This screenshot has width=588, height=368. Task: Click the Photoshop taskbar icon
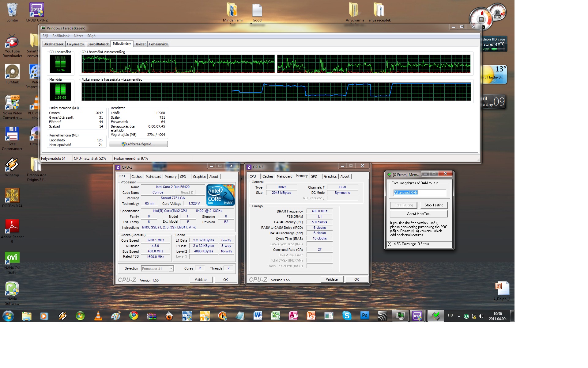pos(364,316)
